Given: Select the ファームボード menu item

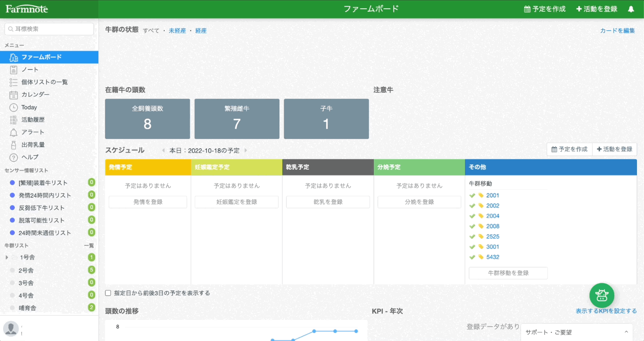Looking at the screenshot, I should (x=49, y=57).
